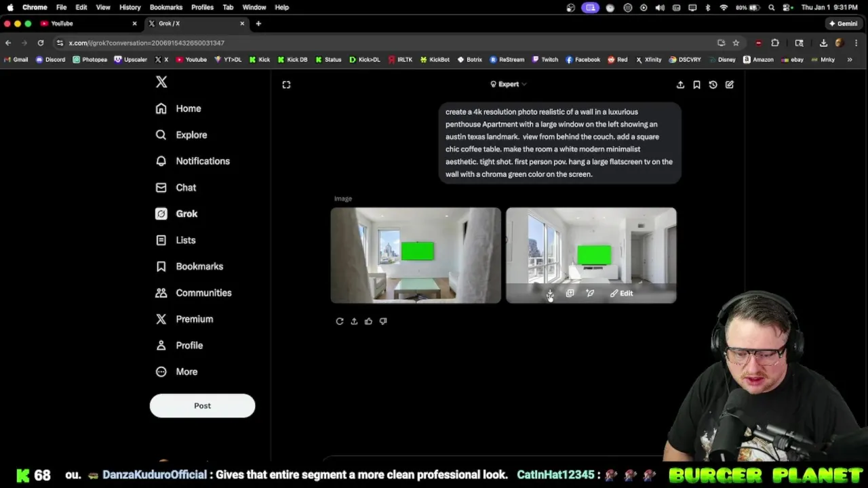Dislike the Grok response

click(383, 321)
